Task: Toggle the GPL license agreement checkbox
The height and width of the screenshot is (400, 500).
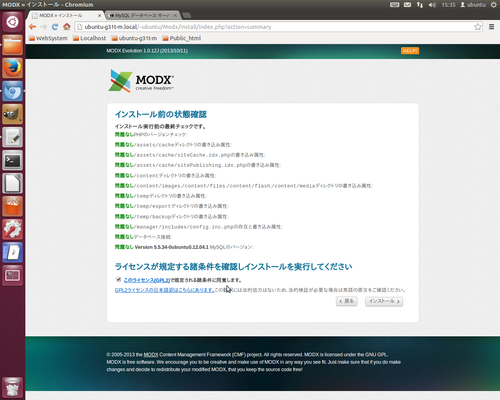Action: tap(118, 279)
